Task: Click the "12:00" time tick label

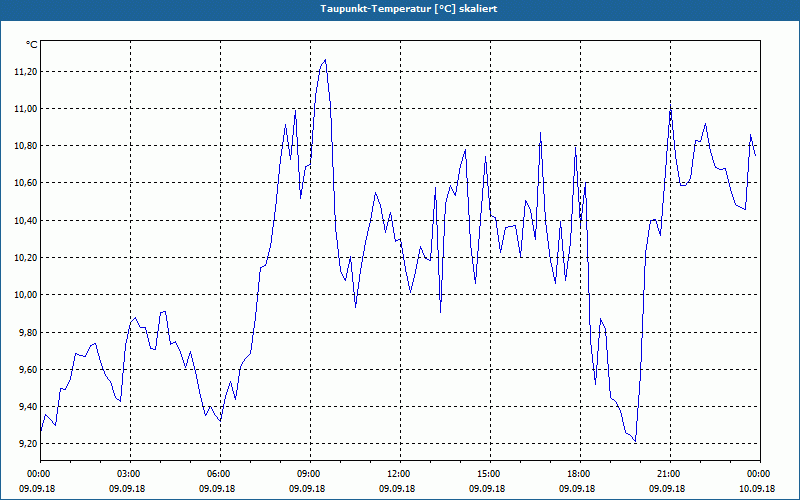Action: pos(397,474)
